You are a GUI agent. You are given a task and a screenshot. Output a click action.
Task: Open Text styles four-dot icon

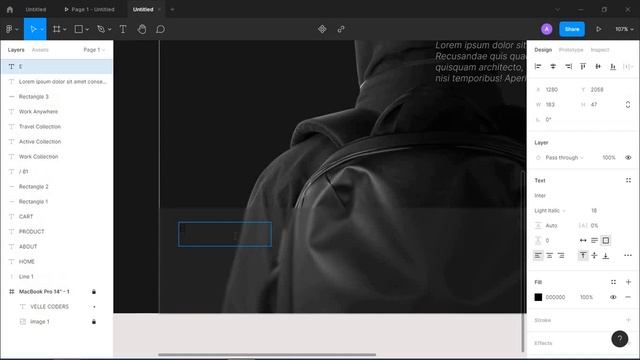pos(628,180)
